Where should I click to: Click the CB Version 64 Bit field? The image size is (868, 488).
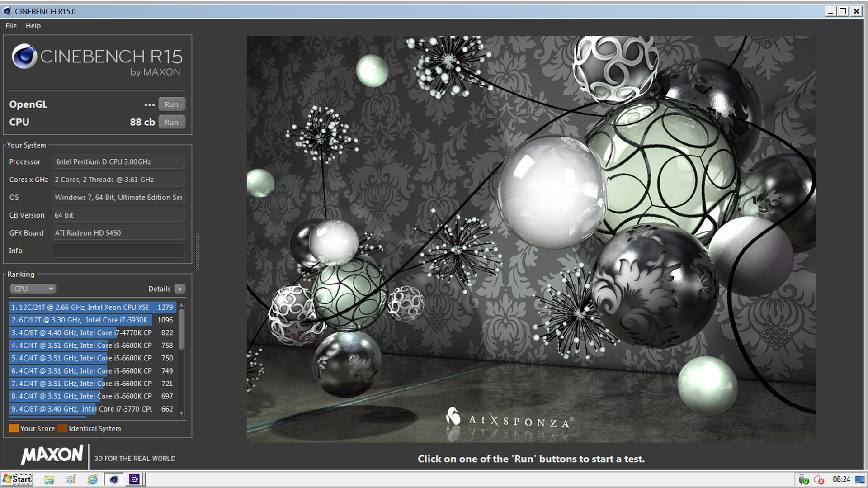[118, 215]
